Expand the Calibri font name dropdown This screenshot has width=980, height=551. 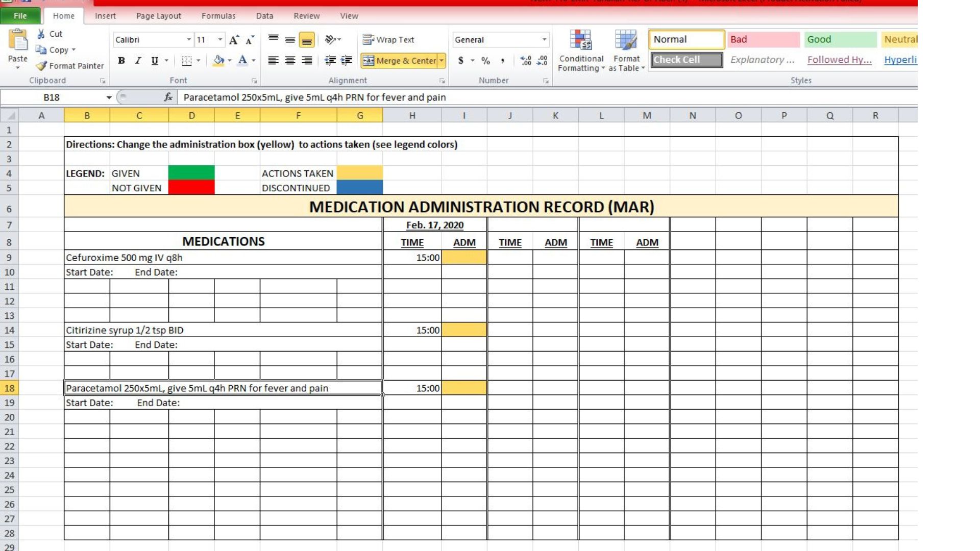(x=189, y=40)
